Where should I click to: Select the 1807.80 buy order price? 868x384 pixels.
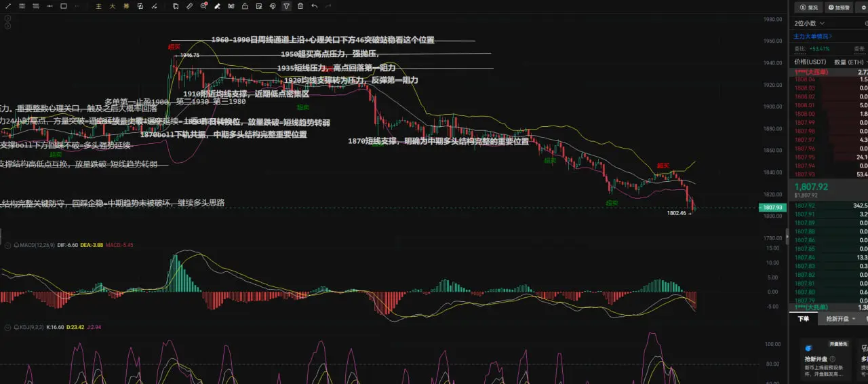(x=804, y=292)
